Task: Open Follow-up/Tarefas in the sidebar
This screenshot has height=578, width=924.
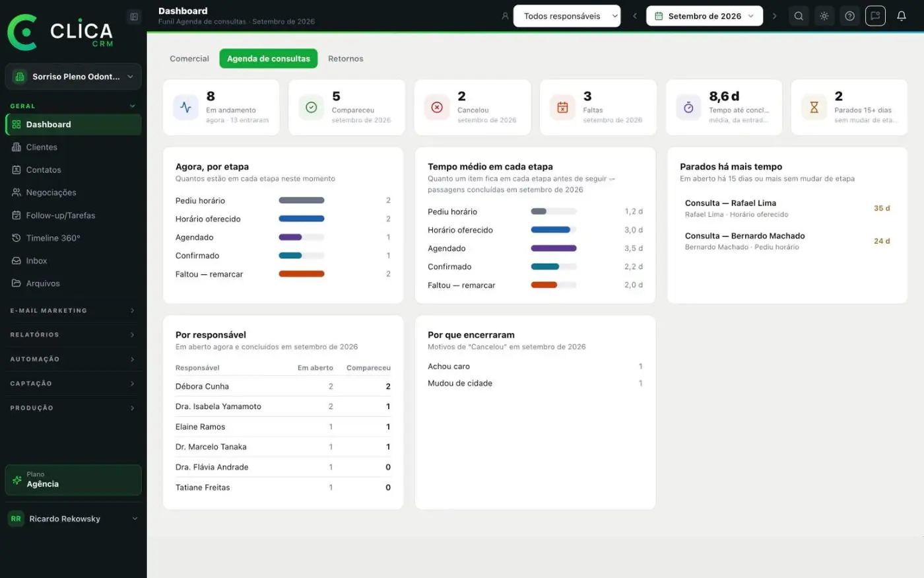Action: point(73,215)
